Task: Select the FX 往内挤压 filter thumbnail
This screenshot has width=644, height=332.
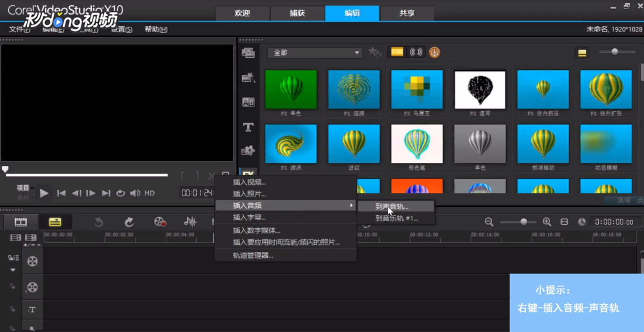Action: (x=543, y=89)
